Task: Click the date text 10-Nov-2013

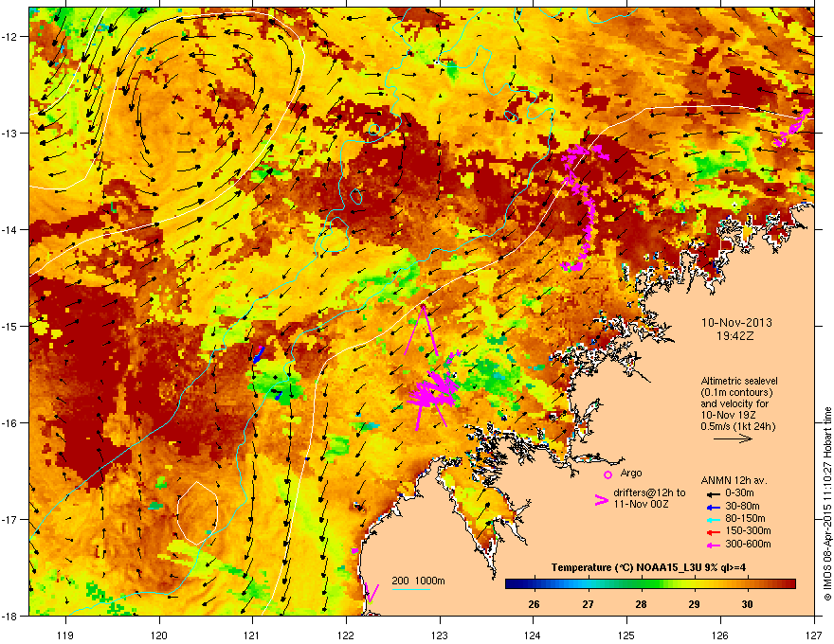Action: pos(736,323)
